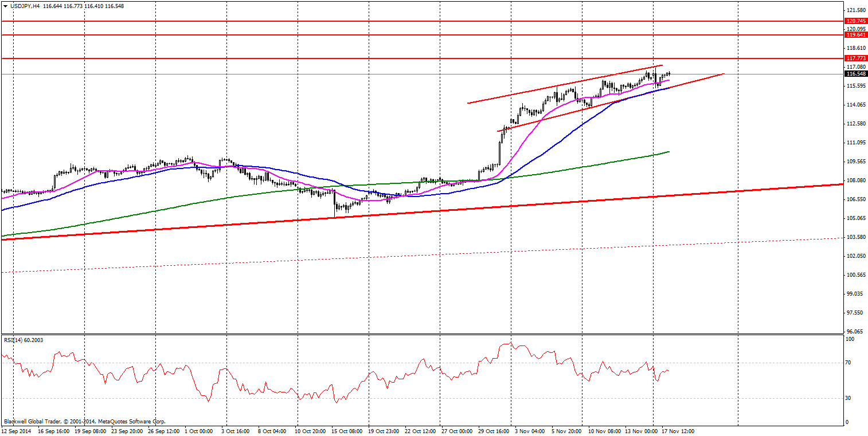
Task: Select the upper red channel trendline
Action: [565, 84]
